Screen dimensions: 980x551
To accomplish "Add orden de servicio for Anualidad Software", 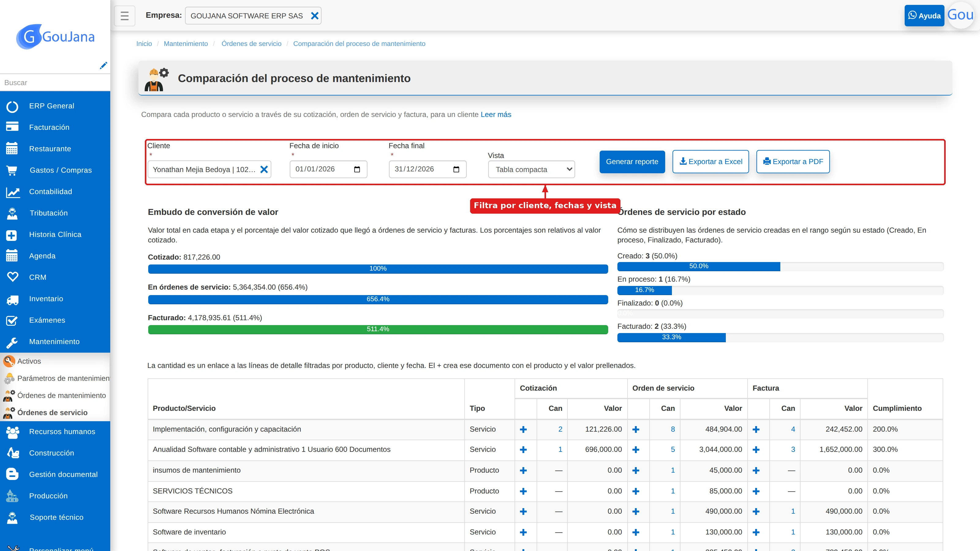I will [635, 449].
